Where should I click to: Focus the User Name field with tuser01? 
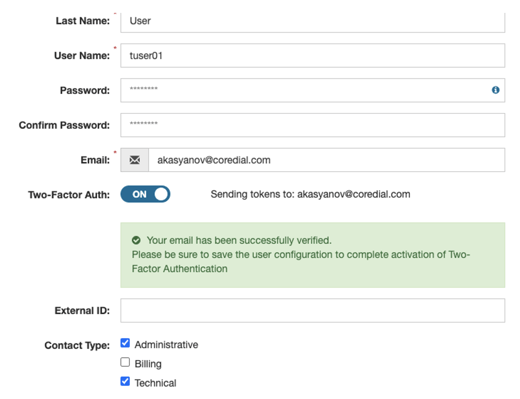click(313, 56)
